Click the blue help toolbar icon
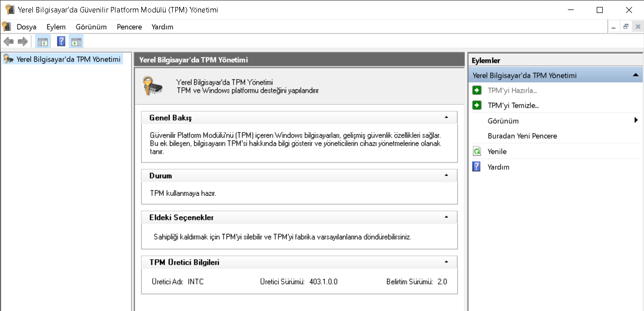644x311 pixels. [61, 41]
